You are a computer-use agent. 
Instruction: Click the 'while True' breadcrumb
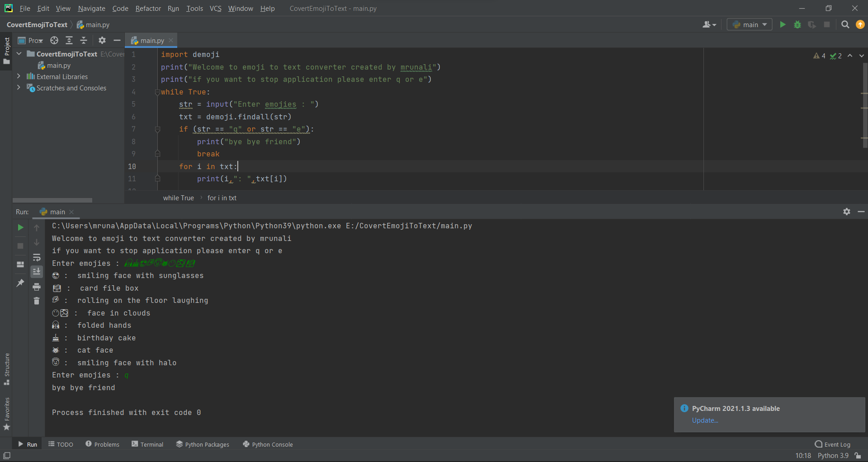coord(179,198)
